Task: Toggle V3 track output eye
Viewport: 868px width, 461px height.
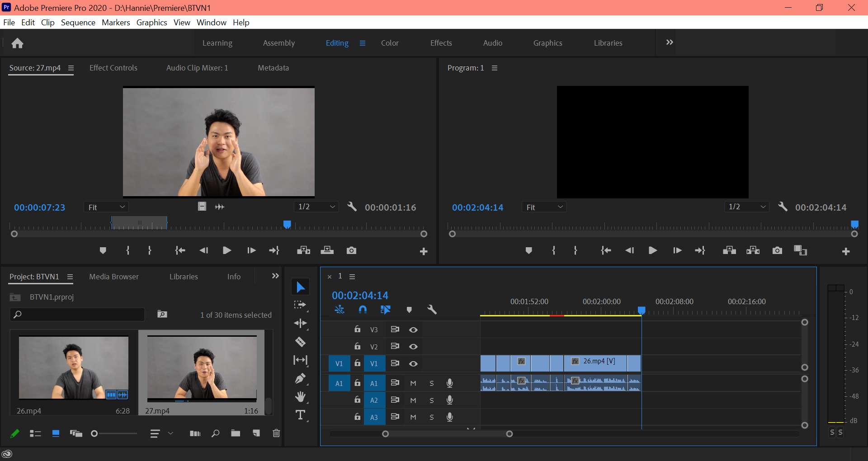Action: pos(413,330)
